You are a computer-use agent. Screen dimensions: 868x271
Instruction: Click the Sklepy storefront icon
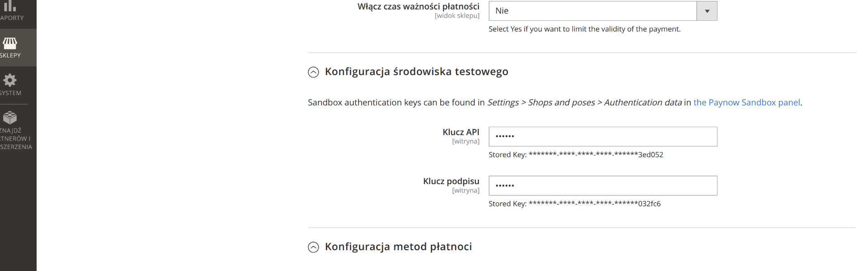9,43
